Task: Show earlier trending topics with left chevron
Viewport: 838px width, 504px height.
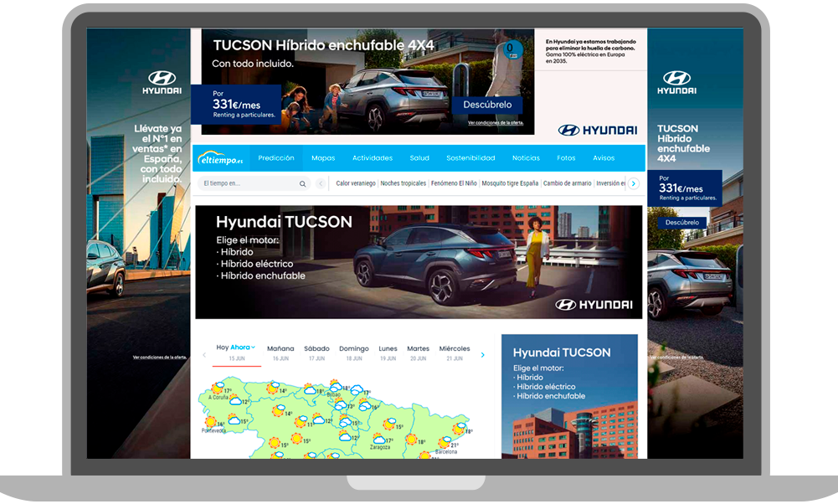Action: pos(321,184)
